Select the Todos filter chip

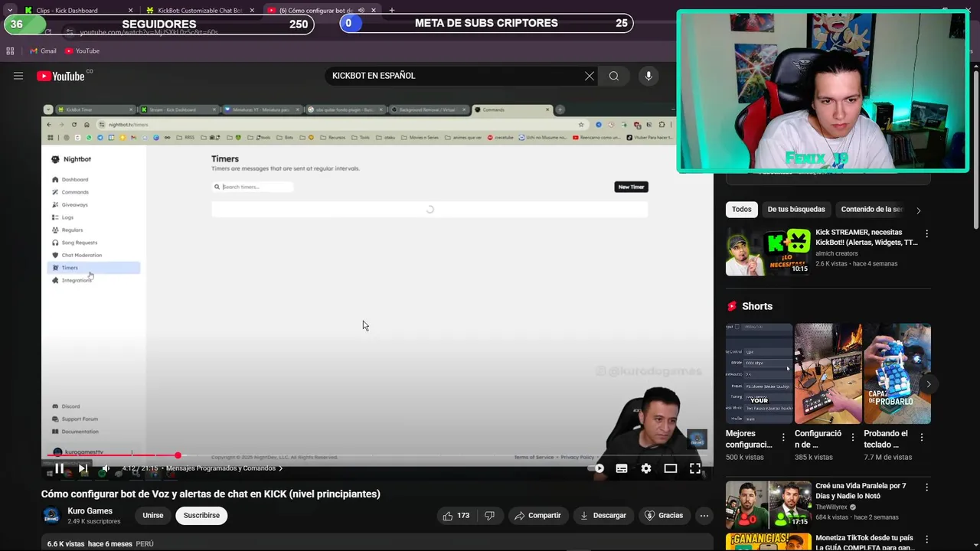742,210
